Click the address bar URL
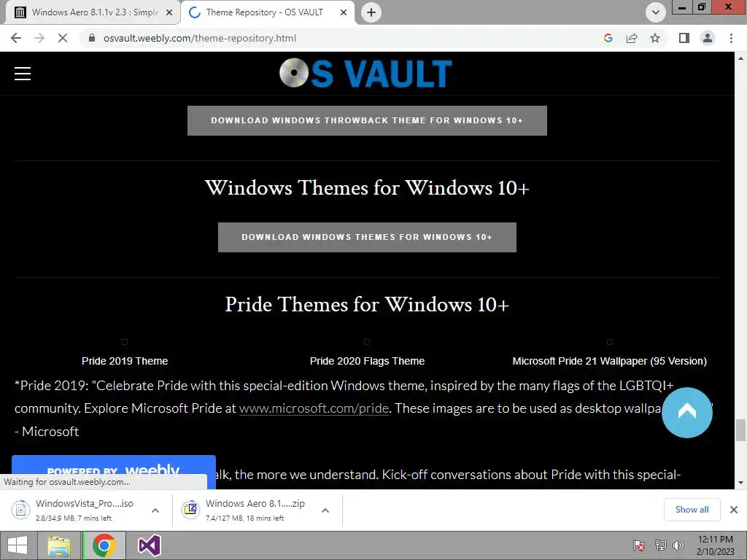Viewport: 747px width, 560px height. 200,38
